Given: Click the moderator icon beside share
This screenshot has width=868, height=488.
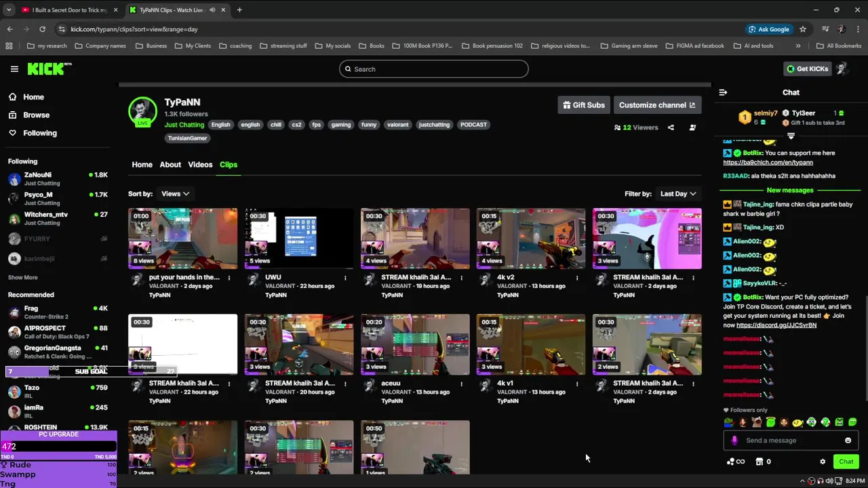Looking at the screenshot, I should pyautogui.click(x=692, y=127).
